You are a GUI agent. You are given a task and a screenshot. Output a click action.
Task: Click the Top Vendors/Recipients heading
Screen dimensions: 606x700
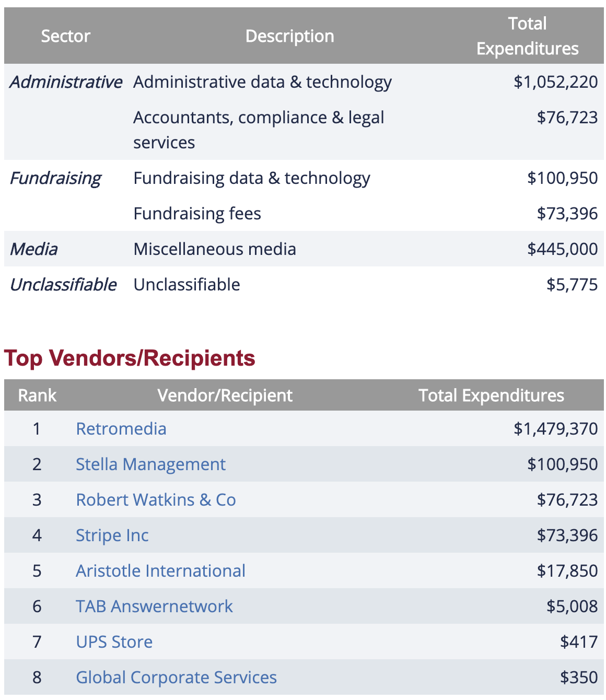click(130, 358)
